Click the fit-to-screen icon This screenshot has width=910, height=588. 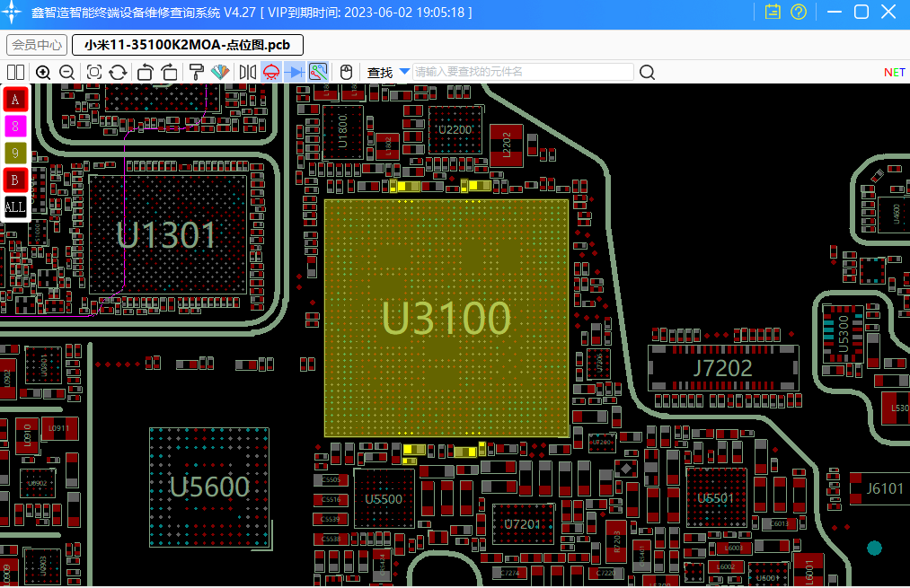pos(94,73)
